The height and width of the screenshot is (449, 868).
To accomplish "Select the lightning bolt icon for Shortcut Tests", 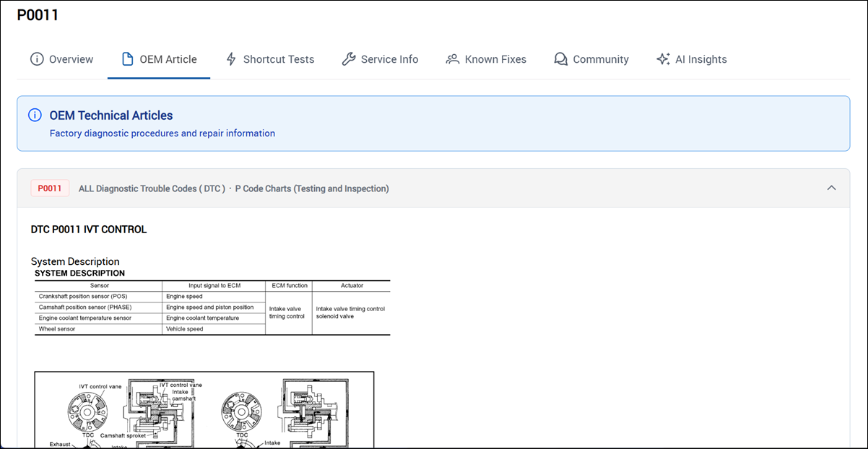I will point(232,59).
